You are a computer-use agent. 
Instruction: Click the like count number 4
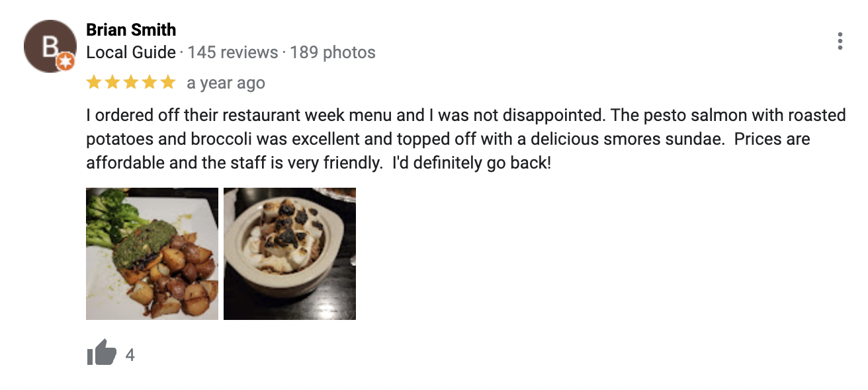coord(130,356)
